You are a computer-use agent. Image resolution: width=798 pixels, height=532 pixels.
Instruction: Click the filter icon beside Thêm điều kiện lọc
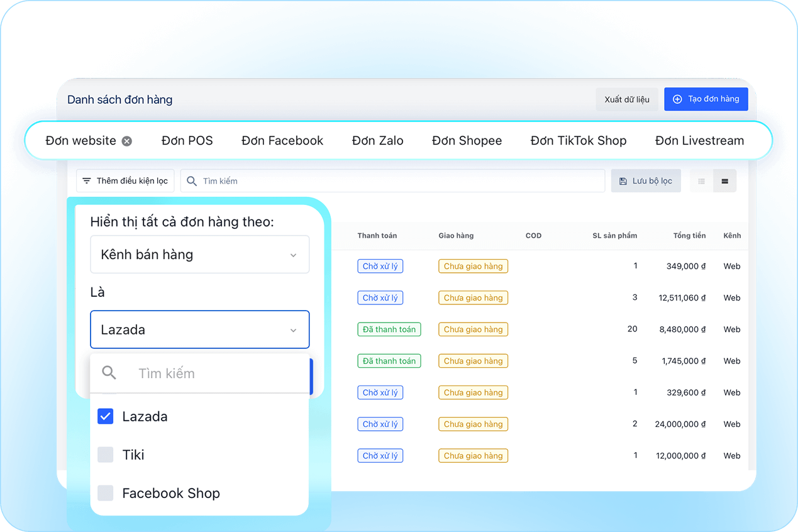(87, 180)
